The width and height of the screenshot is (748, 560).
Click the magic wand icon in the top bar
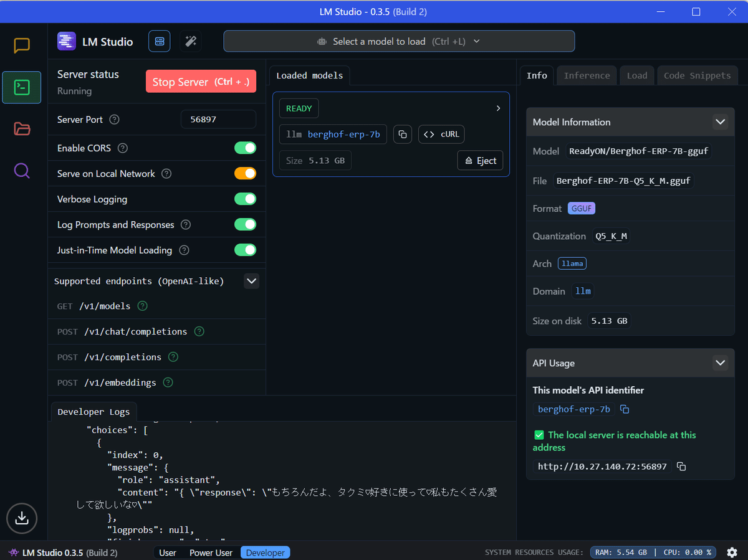(191, 42)
